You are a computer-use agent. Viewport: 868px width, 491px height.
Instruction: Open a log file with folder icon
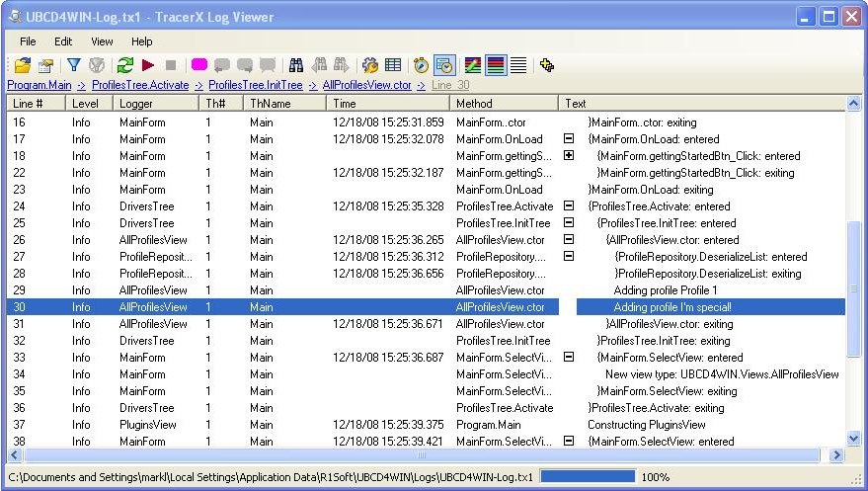22,65
